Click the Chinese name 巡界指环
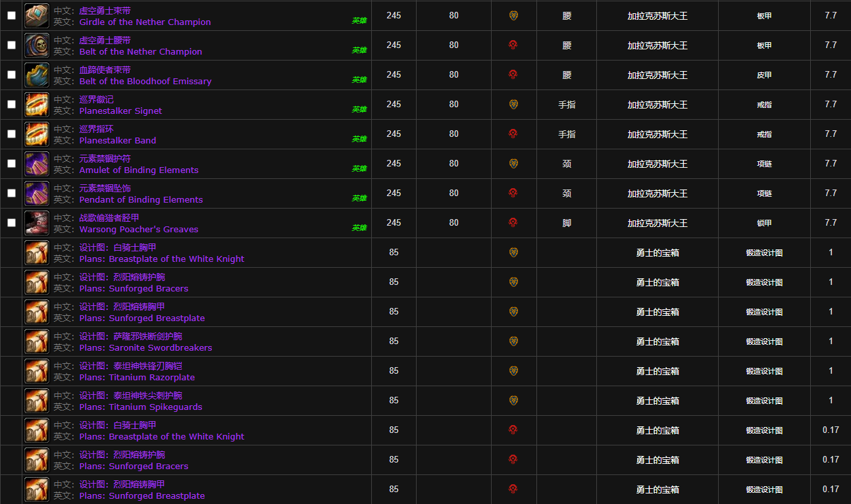851x504 pixels. click(96, 129)
